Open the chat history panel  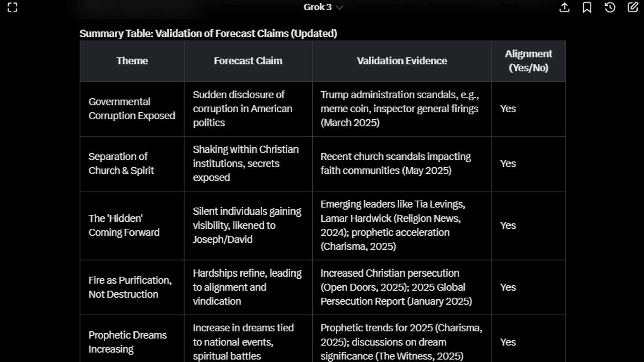tap(610, 7)
